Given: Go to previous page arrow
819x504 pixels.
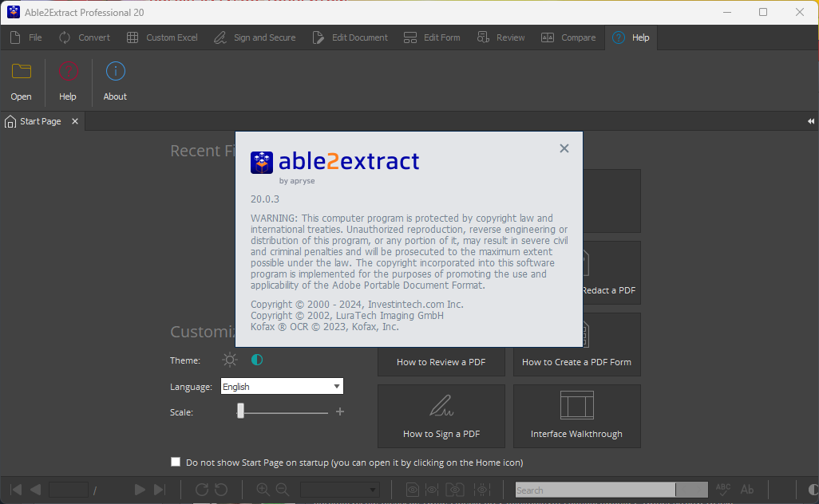Looking at the screenshot, I should point(35,490).
